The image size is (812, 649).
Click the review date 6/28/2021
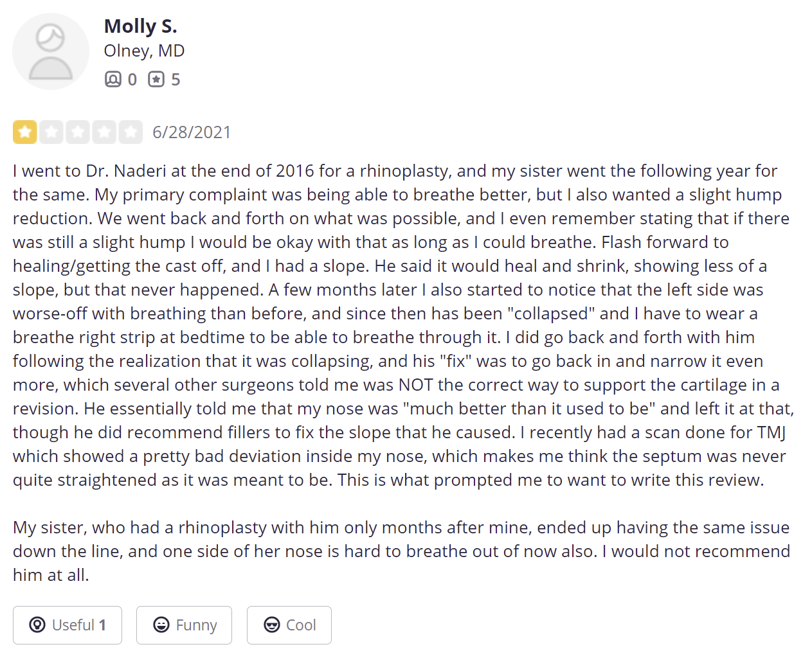click(x=192, y=132)
